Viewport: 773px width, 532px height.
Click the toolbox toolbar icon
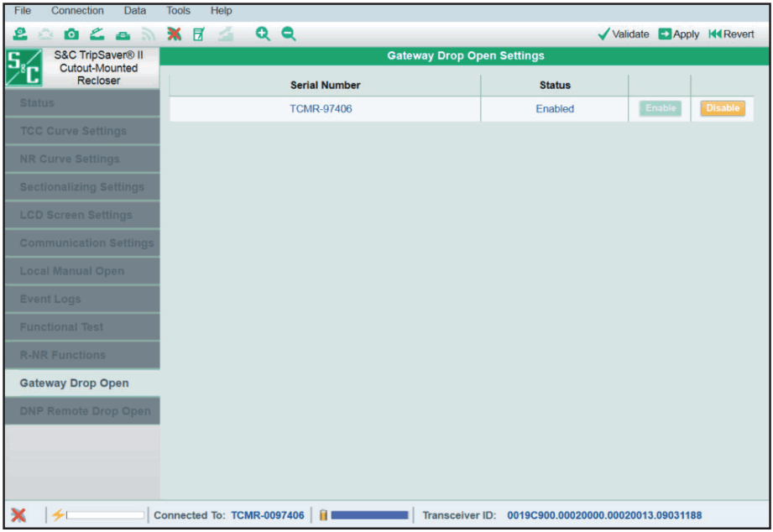click(123, 35)
